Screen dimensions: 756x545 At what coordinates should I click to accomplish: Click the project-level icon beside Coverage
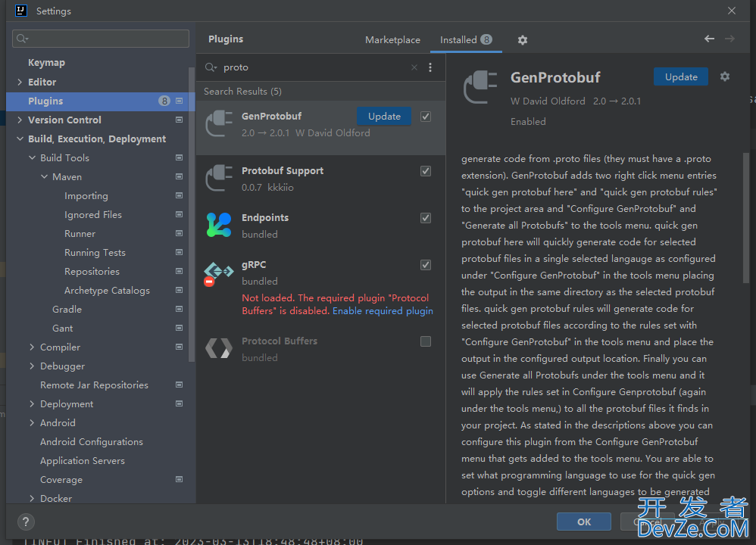[180, 479]
